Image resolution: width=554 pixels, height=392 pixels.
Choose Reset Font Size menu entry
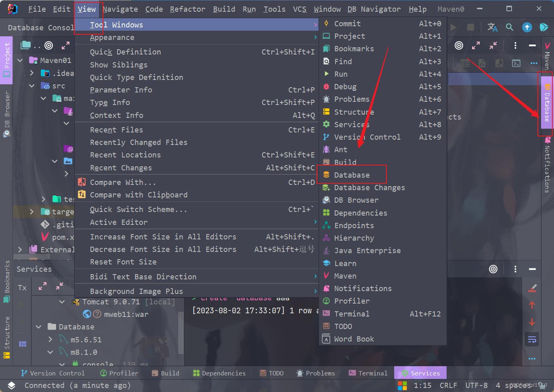click(x=197, y=262)
